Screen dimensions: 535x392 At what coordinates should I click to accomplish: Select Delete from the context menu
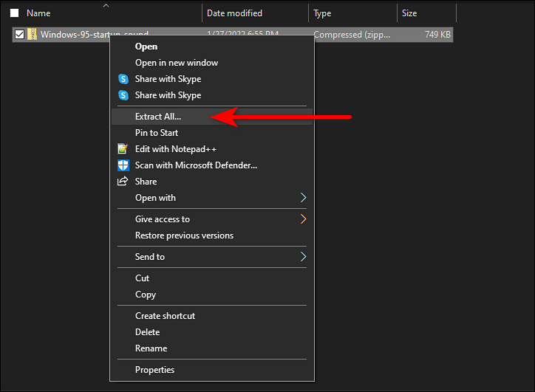[x=147, y=332]
